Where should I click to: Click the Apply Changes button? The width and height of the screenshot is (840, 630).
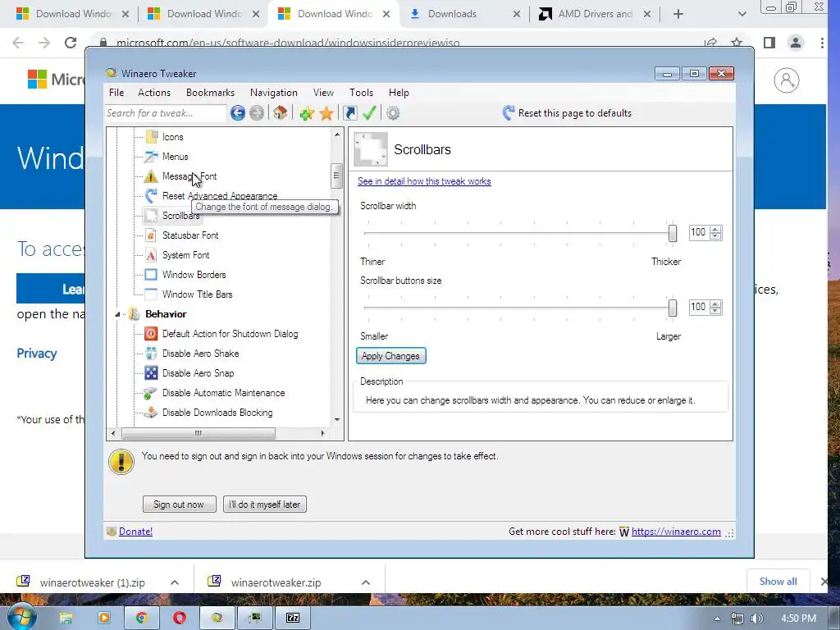coord(390,356)
